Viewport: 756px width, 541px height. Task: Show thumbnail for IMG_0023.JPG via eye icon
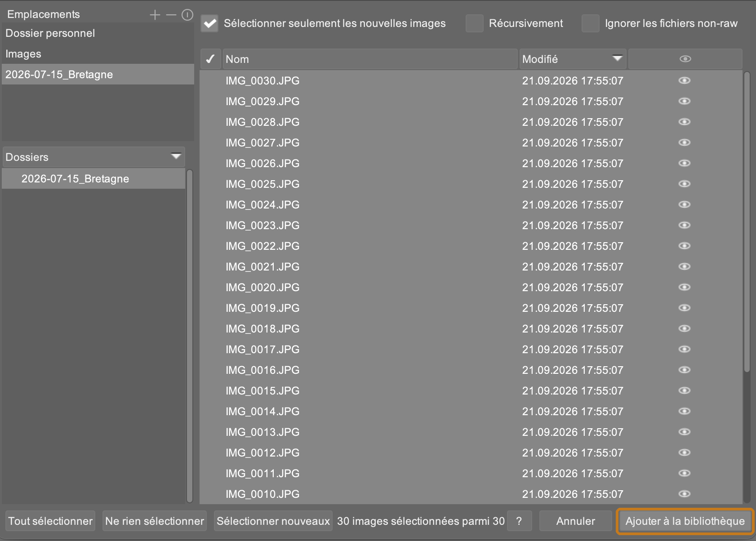coord(685,225)
